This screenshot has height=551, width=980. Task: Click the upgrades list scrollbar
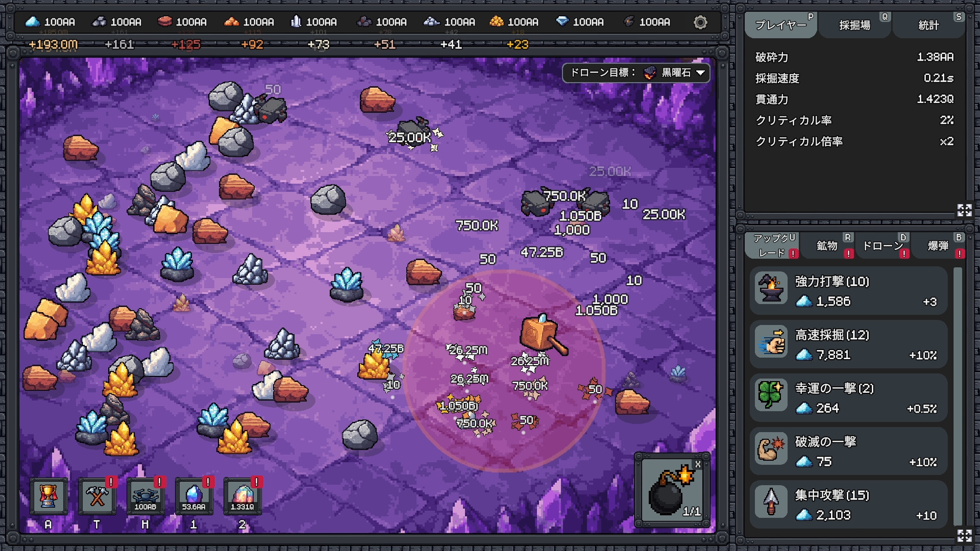point(958,395)
